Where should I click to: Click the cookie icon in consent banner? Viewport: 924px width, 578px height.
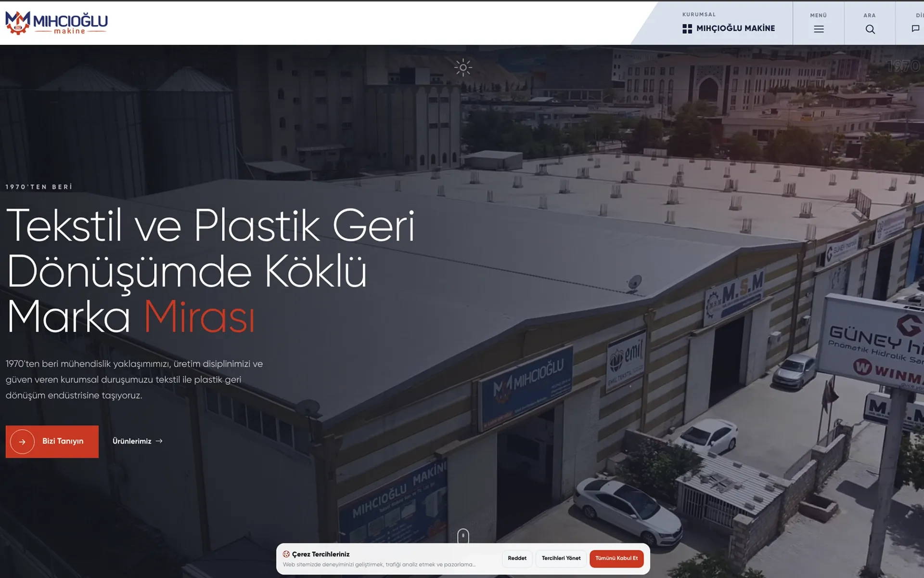click(x=286, y=554)
